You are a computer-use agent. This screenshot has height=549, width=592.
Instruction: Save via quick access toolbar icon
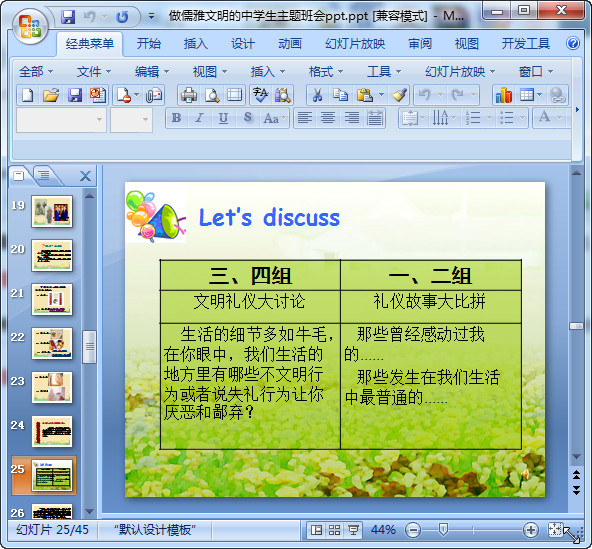coord(68,17)
